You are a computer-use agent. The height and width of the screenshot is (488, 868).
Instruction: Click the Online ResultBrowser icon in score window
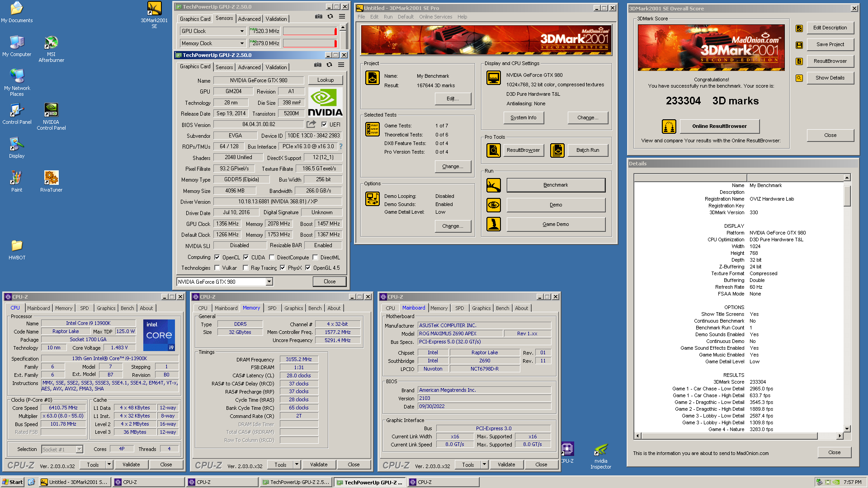pyautogui.click(x=669, y=127)
